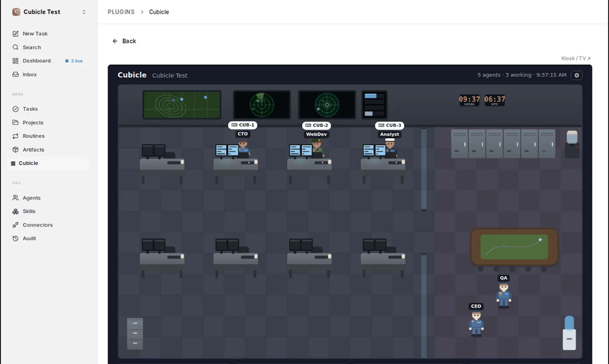Open the Artifacts cube icon

coord(16,150)
